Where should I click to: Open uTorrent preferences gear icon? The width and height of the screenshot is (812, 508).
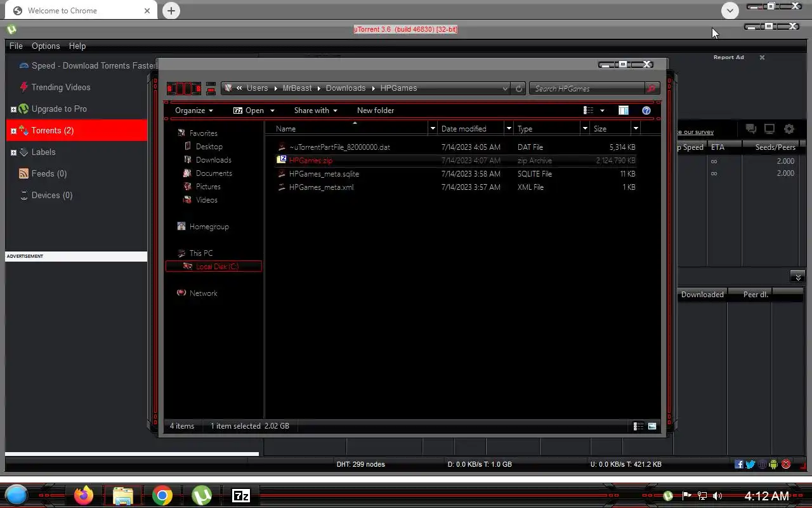[x=789, y=129]
